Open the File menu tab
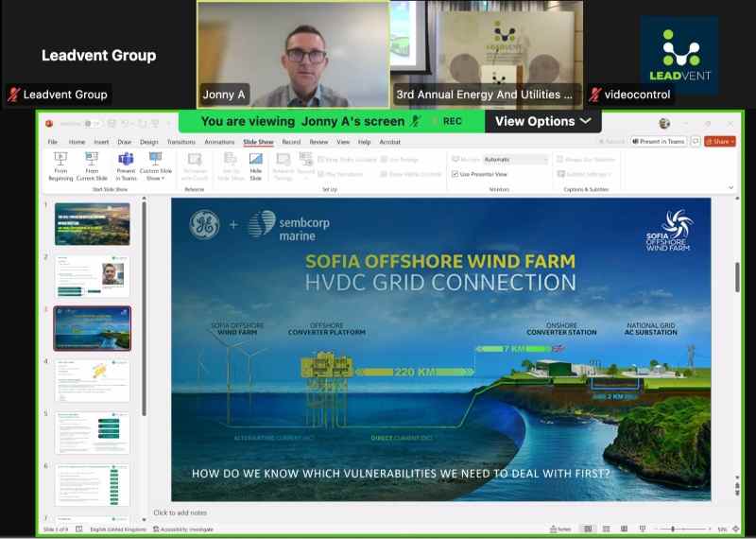This screenshot has height=539, width=756. (x=53, y=142)
